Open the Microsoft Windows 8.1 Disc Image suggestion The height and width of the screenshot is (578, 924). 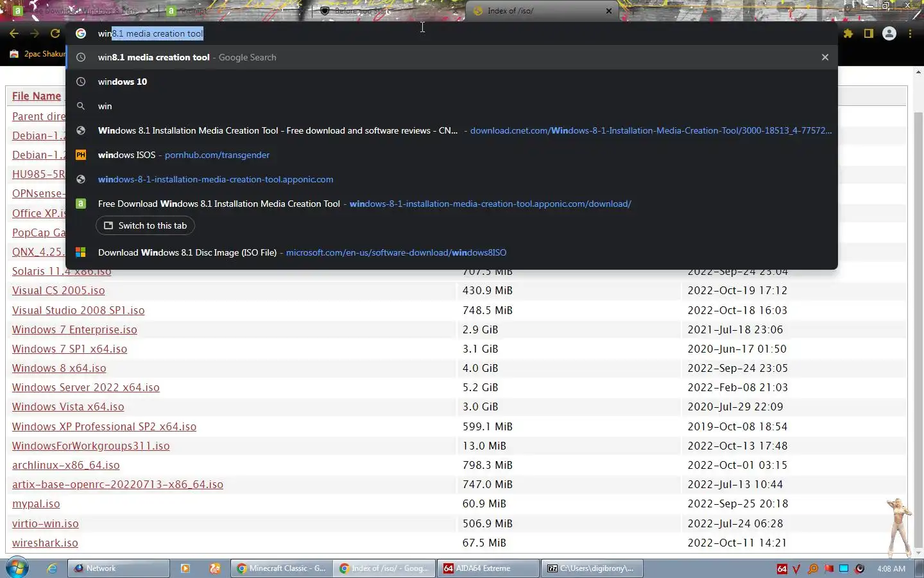coord(452,252)
